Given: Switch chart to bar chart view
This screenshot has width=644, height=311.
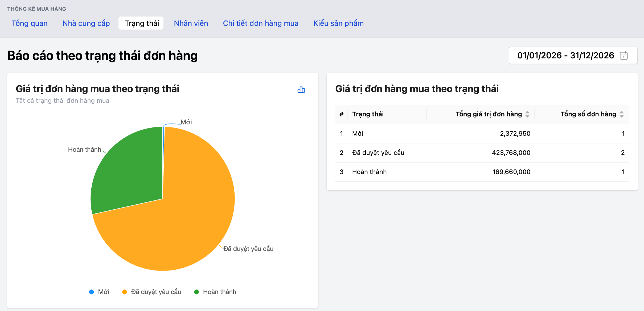Looking at the screenshot, I should [x=301, y=90].
